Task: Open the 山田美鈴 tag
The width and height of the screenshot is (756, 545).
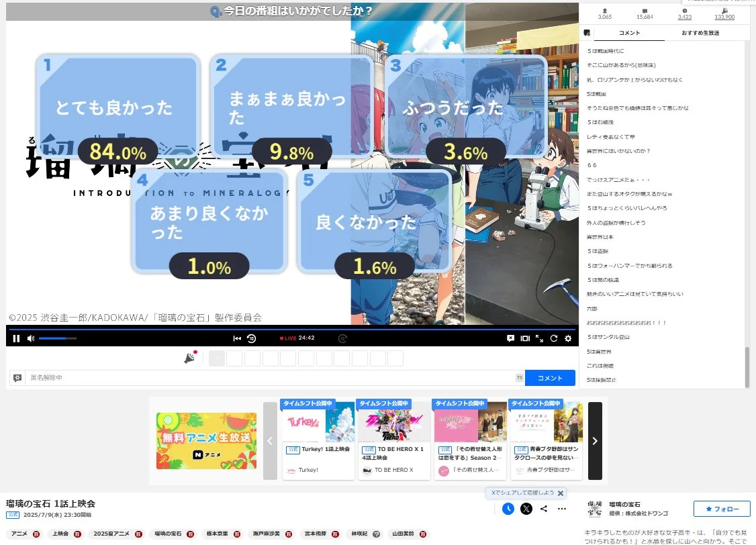Action: [x=403, y=534]
